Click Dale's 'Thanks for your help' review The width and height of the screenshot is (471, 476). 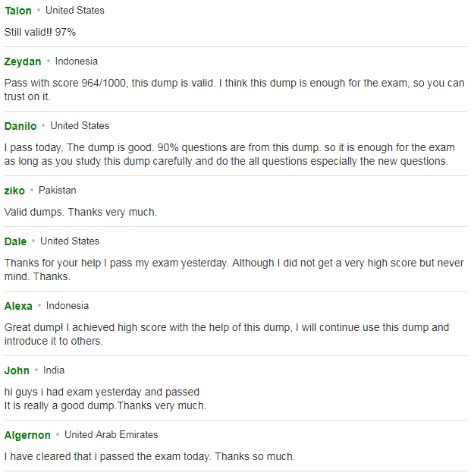point(234,270)
